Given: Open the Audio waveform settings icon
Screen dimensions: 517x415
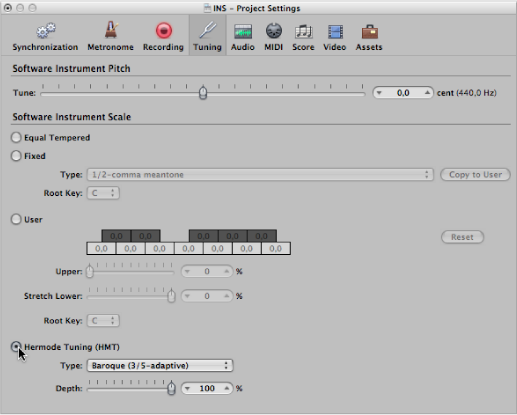Looking at the screenshot, I should [x=243, y=32].
